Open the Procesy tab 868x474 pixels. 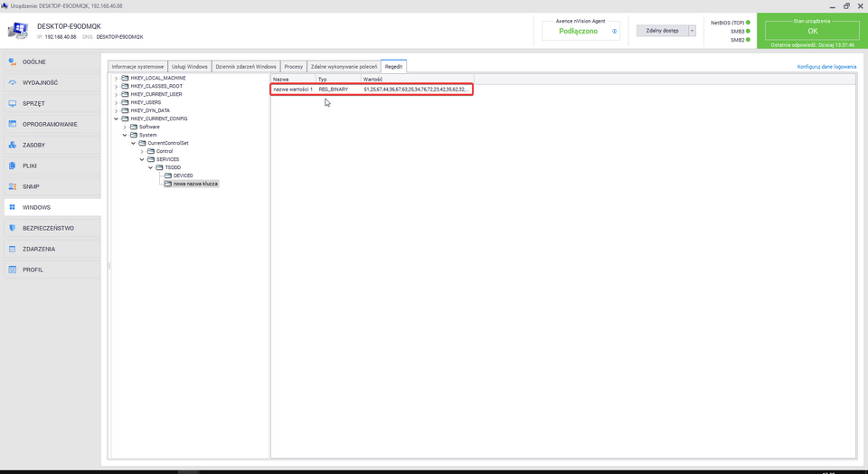[293, 67]
